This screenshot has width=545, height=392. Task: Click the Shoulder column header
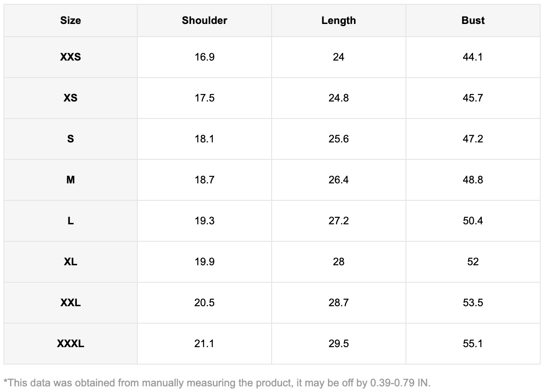[x=204, y=20]
